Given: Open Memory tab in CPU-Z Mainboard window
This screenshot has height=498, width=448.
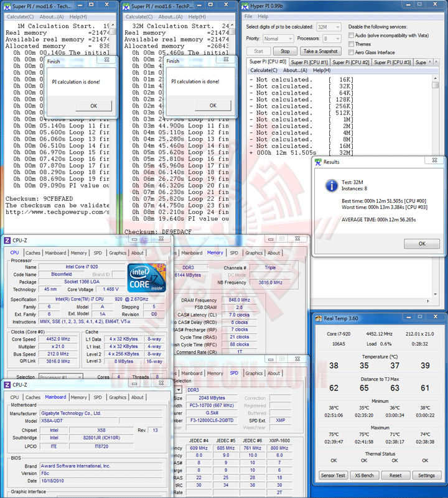Looking at the screenshot, I should pyautogui.click(x=78, y=397).
